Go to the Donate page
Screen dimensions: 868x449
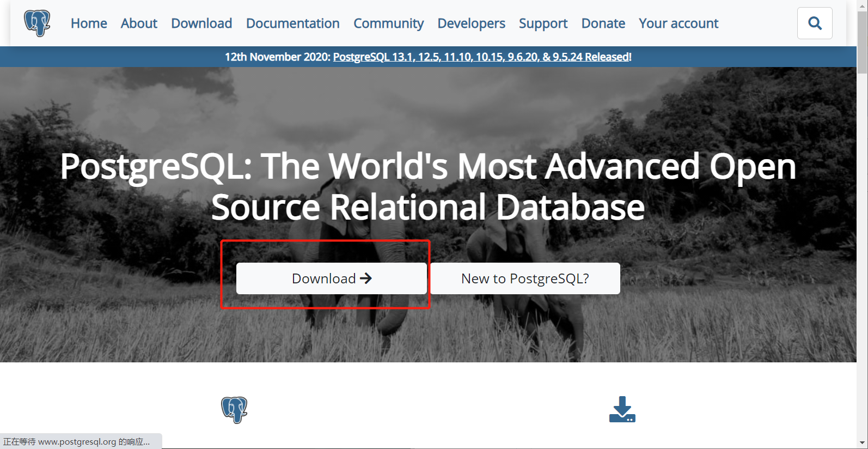pyautogui.click(x=603, y=23)
